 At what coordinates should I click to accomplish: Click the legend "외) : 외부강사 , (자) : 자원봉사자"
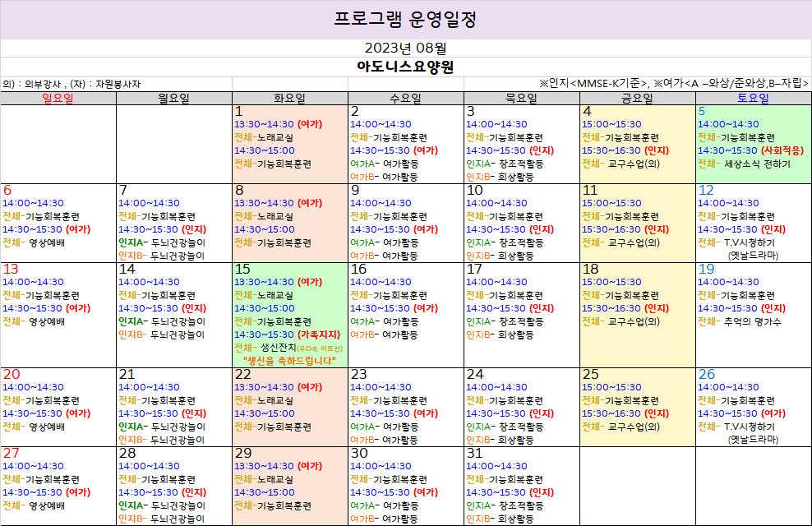click(72, 84)
